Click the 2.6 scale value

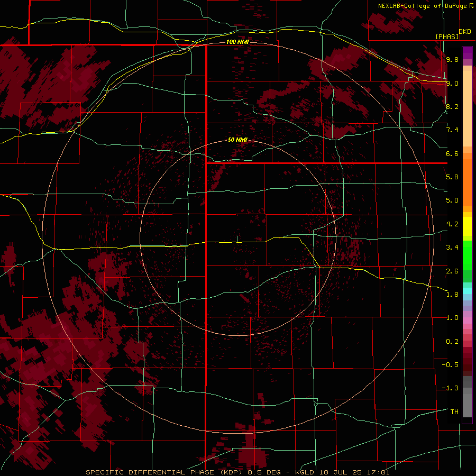tap(452, 271)
